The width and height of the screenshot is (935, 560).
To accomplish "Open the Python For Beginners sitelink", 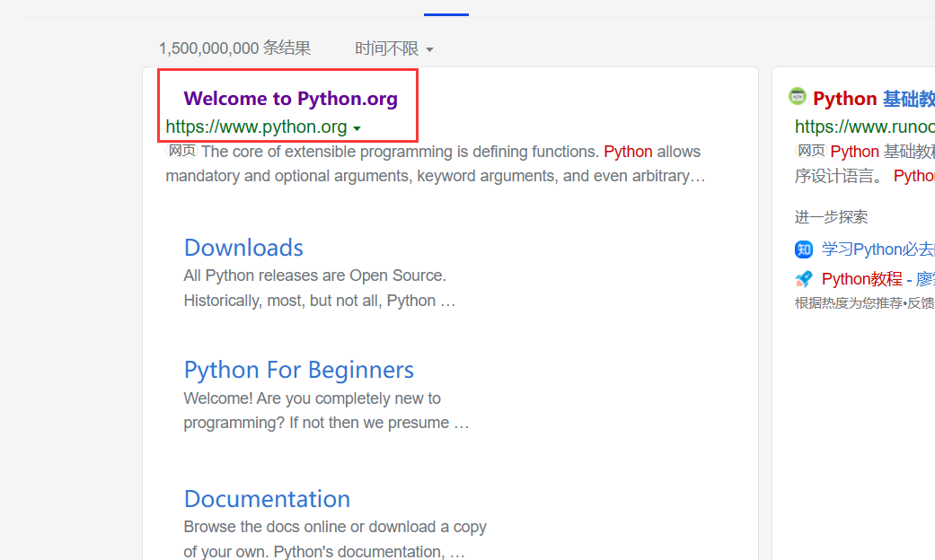I will point(299,370).
